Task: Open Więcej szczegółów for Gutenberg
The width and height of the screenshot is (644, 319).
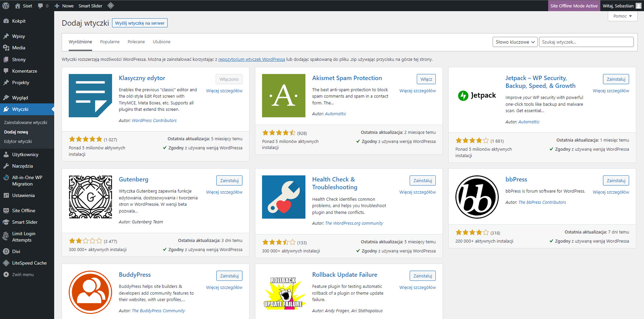Action: click(224, 192)
